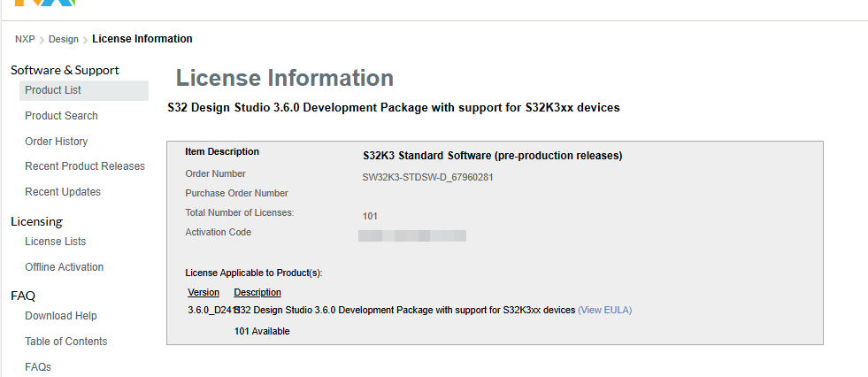Click the View EULA link
The image size is (868, 377).
(604, 310)
